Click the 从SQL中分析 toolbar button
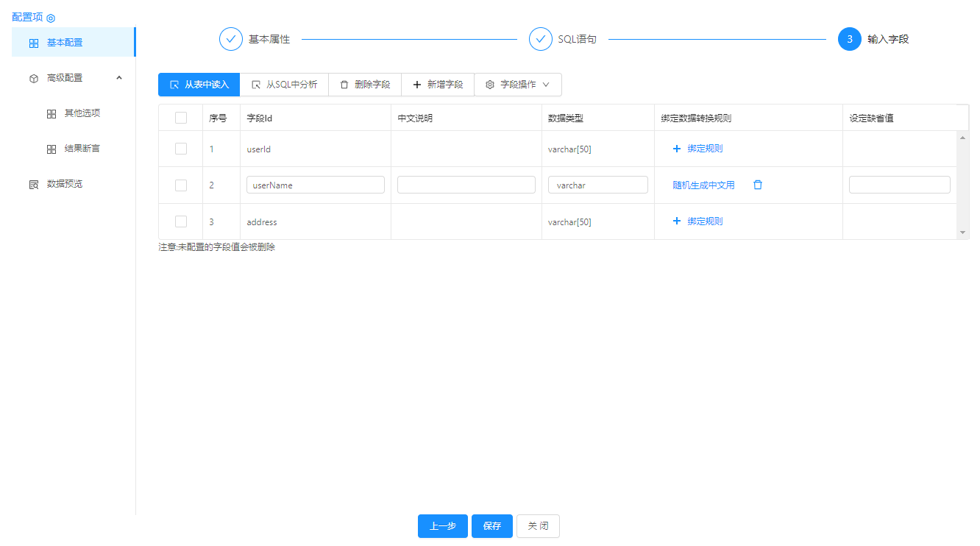This screenshot has width=980, height=546. pos(284,85)
